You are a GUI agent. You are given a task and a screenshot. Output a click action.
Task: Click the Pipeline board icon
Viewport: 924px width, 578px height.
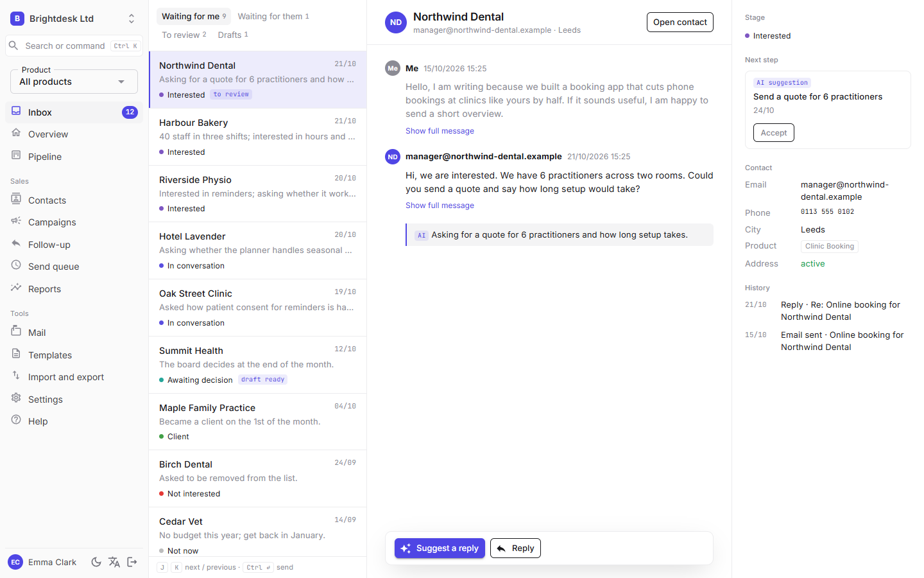(x=16, y=156)
